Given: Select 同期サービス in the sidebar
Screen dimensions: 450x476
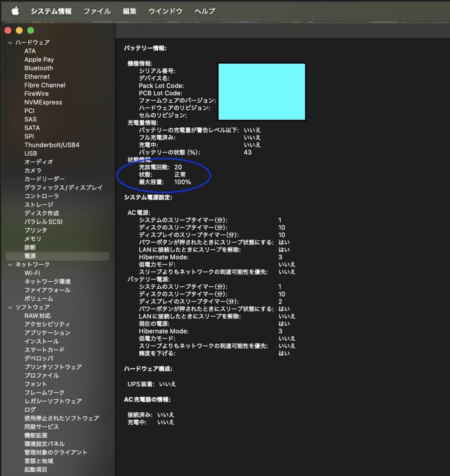Looking at the screenshot, I should coord(41,427).
